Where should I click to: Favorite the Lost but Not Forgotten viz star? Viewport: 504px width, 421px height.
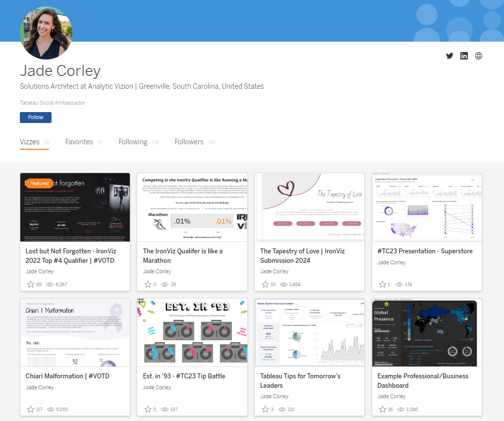point(30,285)
